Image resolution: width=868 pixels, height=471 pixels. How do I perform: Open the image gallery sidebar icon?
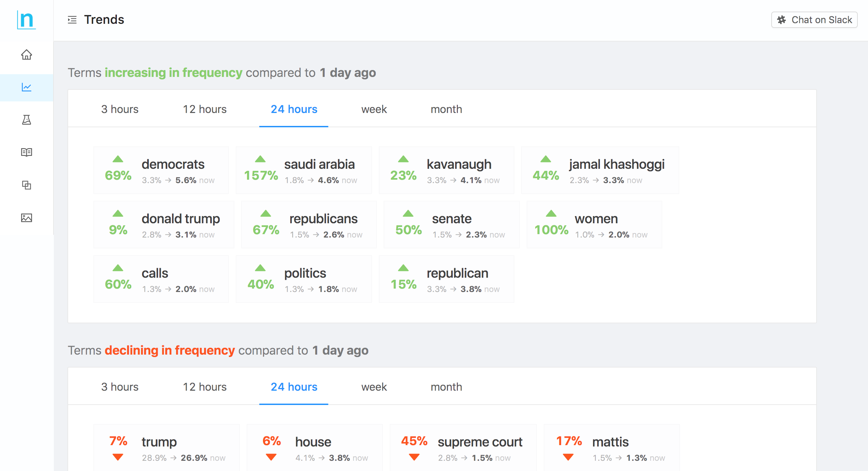[x=27, y=218]
